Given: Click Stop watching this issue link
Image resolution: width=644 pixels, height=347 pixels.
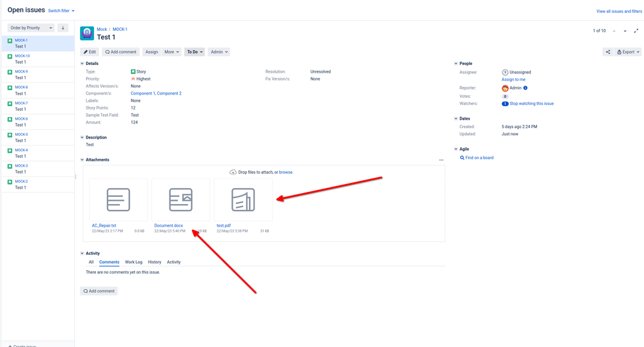Looking at the screenshot, I should pos(531,104).
